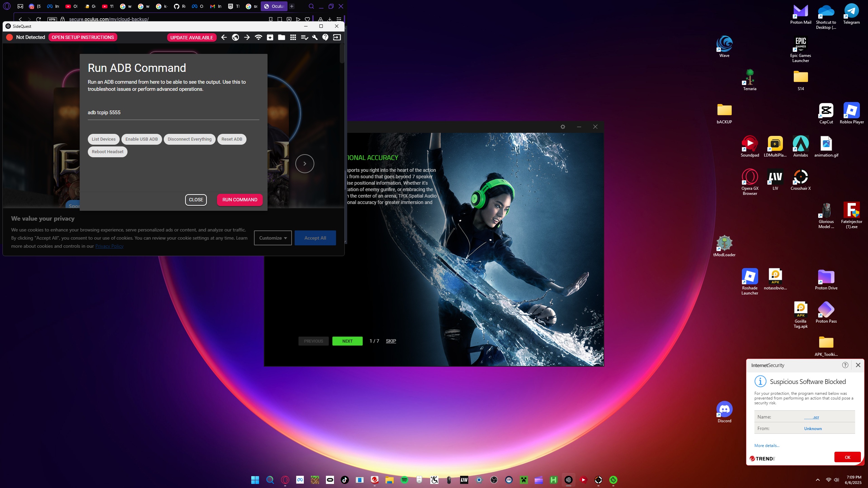Switch to the YouTube tab labeled 11
The height and width of the screenshot is (488, 868).
[108, 6]
